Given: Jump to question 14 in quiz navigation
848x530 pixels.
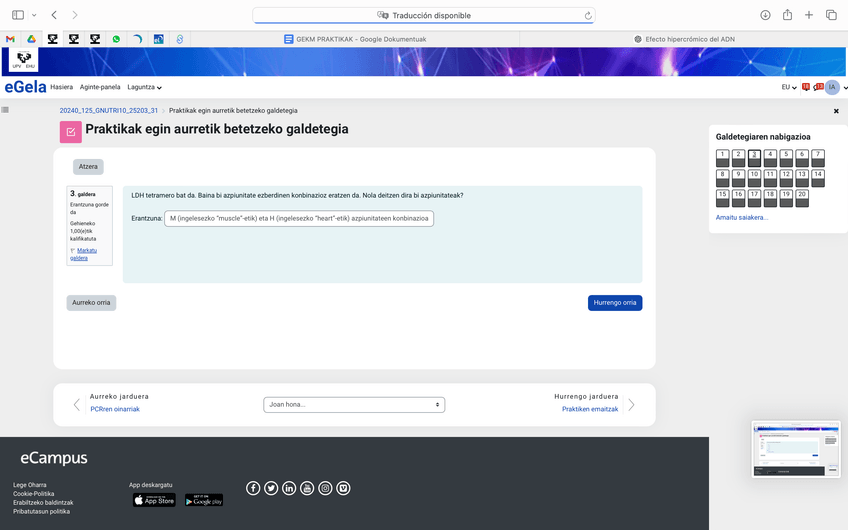Looking at the screenshot, I should pos(818,178).
